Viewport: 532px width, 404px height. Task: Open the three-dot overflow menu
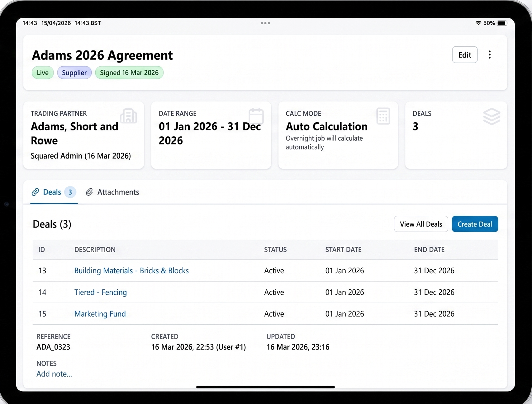coord(490,54)
